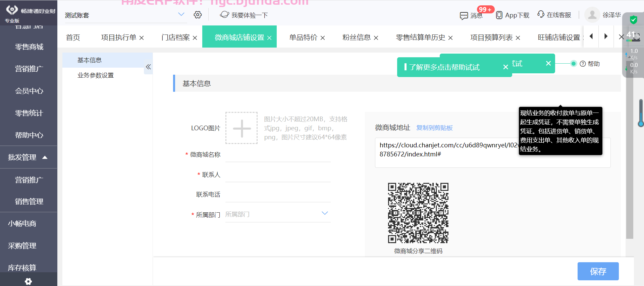Click the 帮助 question mark icon

tap(583, 64)
